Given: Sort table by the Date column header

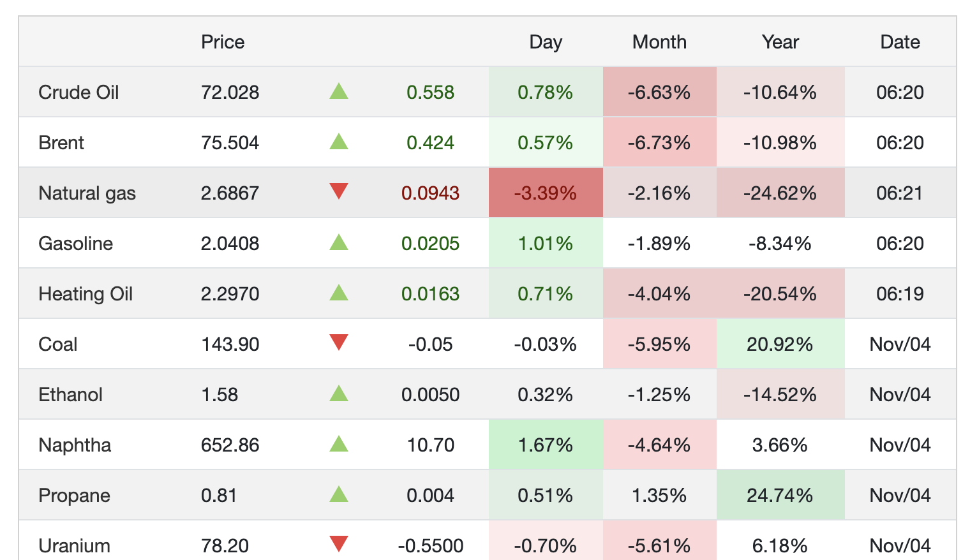Looking at the screenshot, I should coord(900,42).
